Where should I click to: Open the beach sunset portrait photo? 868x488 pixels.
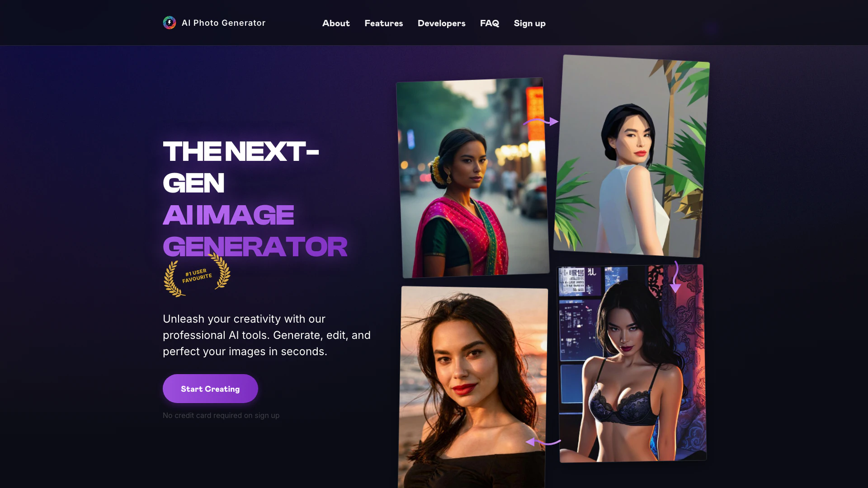click(473, 387)
